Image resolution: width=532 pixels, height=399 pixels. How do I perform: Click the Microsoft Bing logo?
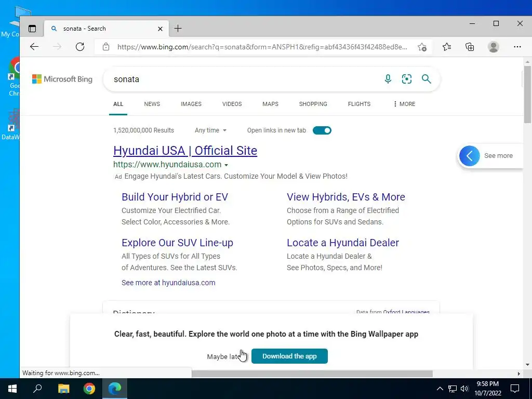coord(62,79)
